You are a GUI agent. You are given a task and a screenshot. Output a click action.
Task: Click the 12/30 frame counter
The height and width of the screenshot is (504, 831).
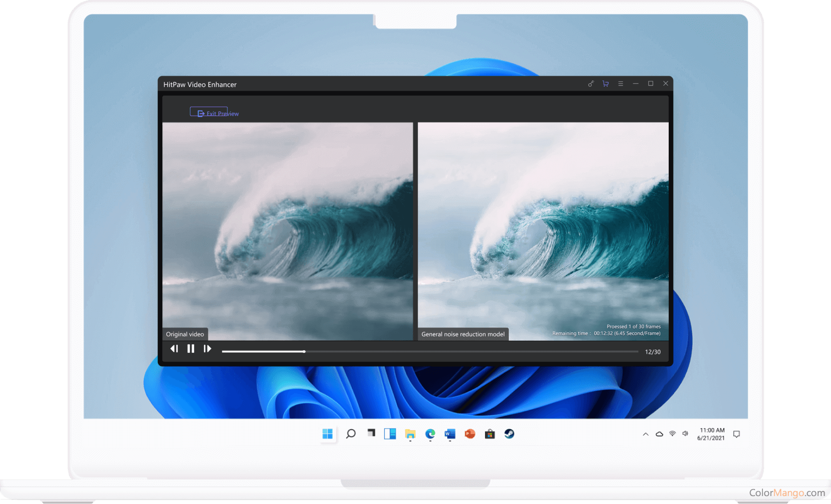652,352
